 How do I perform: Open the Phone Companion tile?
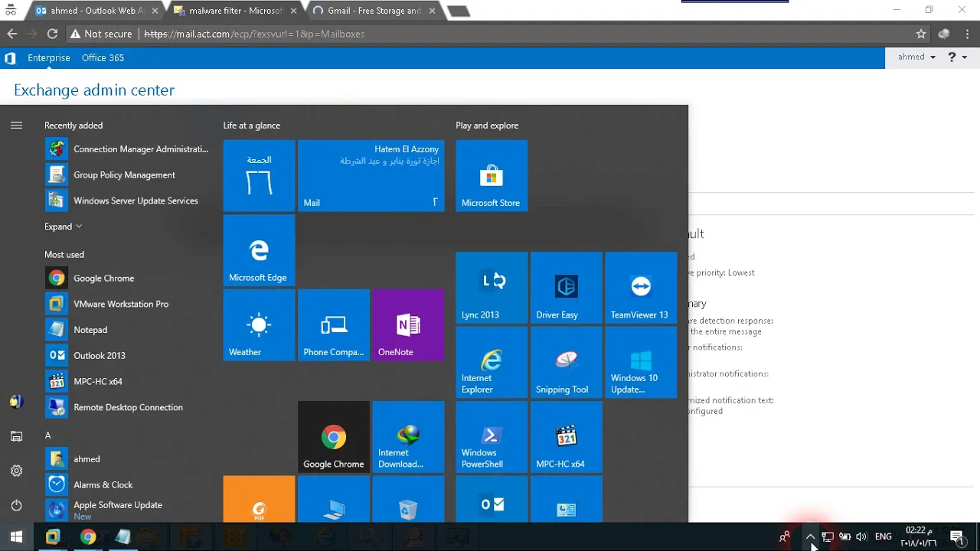[x=334, y=324]
